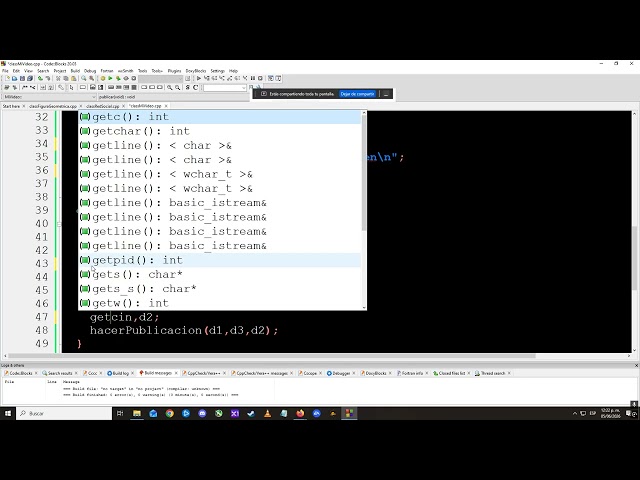Viewport: 640px width, 480px height.
Task: Create a new file via toolbar icon
Action: (7, 78)
